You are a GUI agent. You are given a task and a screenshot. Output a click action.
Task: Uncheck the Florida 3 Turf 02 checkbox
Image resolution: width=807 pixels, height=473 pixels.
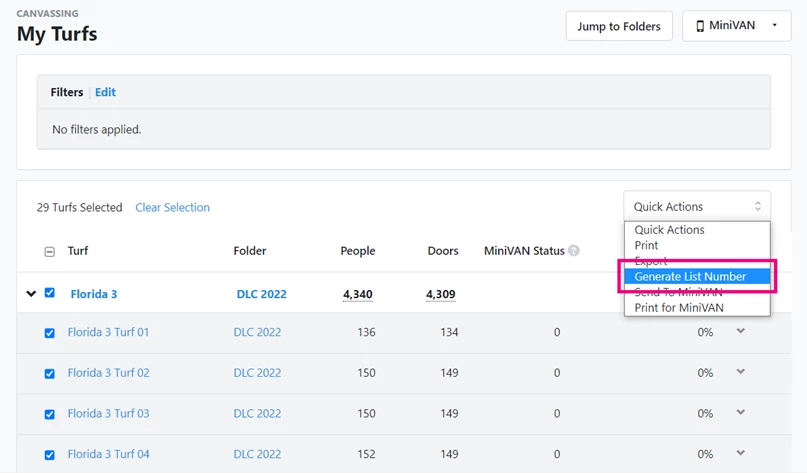click(49, 374)
